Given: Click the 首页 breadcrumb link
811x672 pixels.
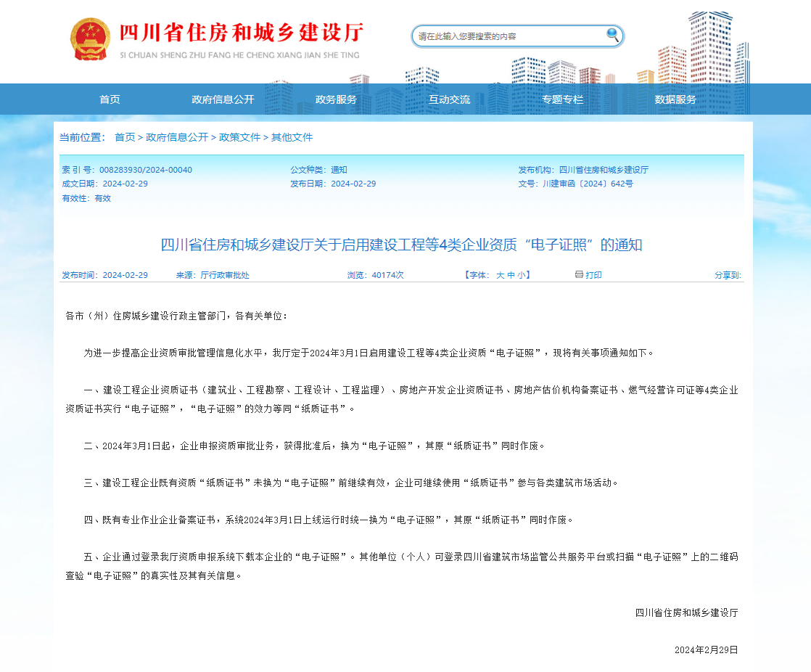Looking at the screenshot, I should (123, 137).
